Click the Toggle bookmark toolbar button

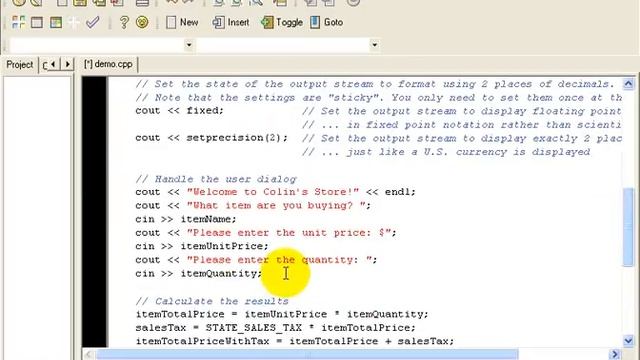pos(282,22)
